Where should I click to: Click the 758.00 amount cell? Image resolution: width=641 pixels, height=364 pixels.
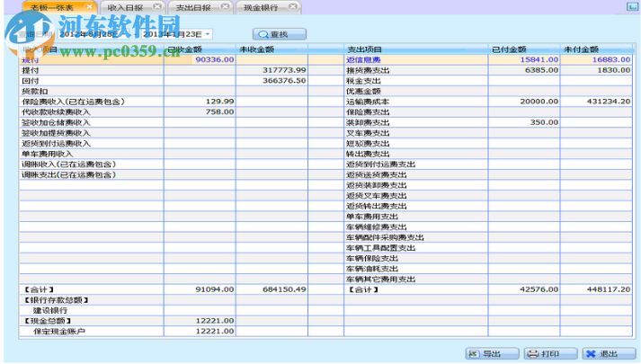click(x=200, y=112)
